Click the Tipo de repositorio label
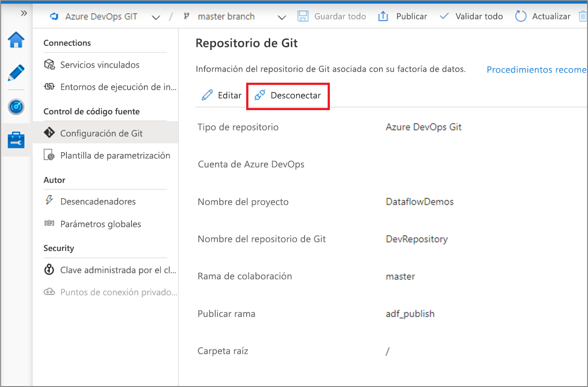588x387 pixels. pos(238,127)
